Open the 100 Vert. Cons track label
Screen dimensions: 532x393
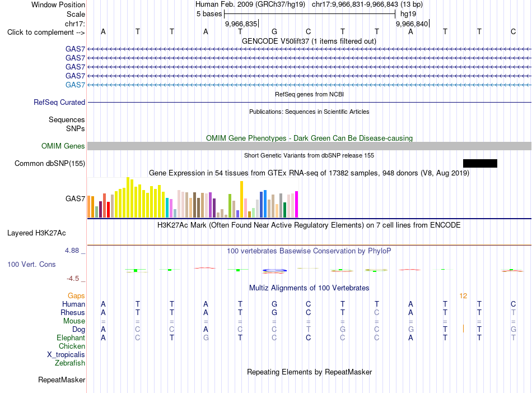coord(31,264)
